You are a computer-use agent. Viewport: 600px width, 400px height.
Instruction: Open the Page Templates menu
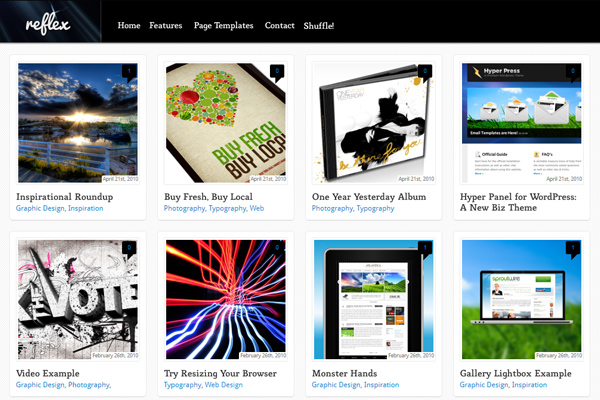coord(223,26)
